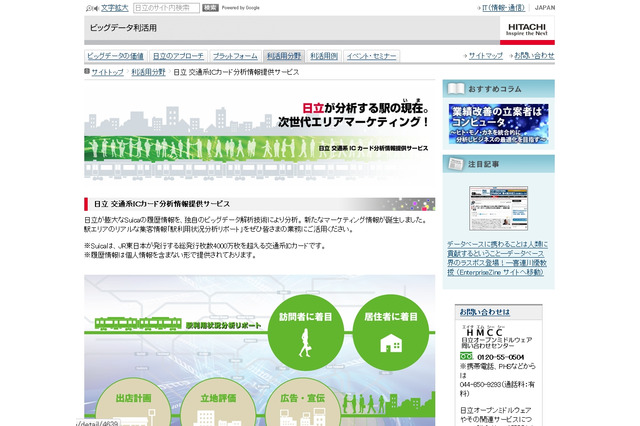Click the phone number 0120-55-0504
The width and height of the screenshot is (640, 426).
[500, 357]
